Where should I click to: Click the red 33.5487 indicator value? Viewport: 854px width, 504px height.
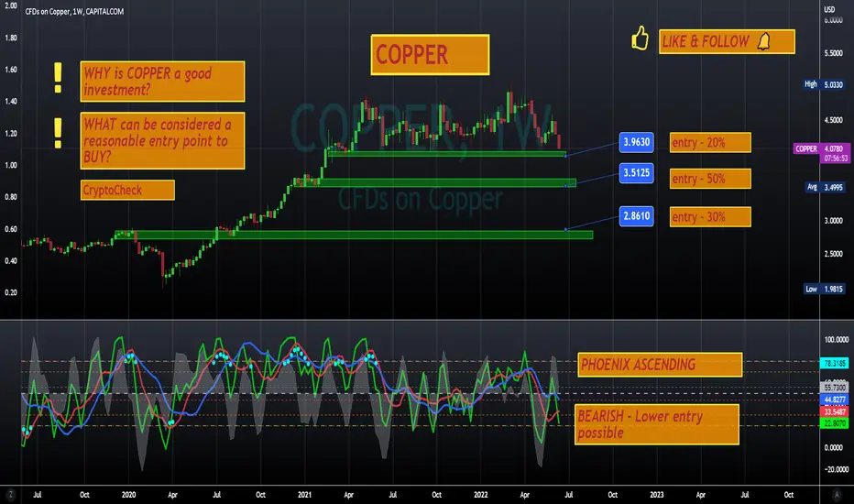[835, 412]
